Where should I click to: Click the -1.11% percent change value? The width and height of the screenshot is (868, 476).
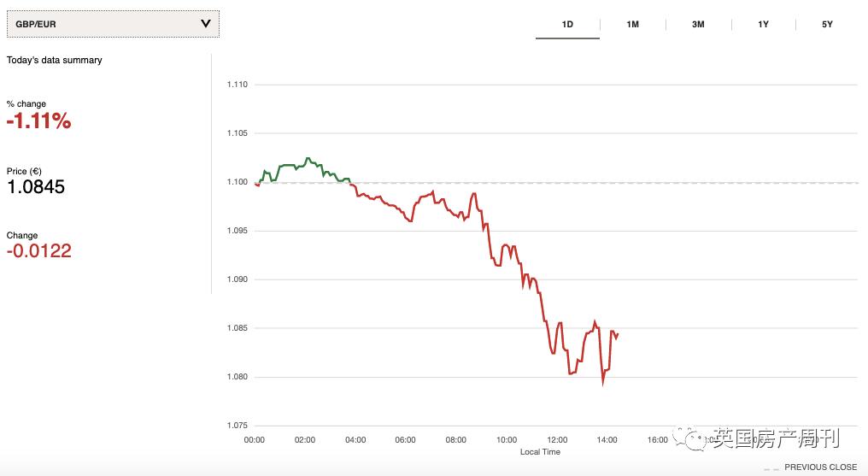click(x=38, y=121)
